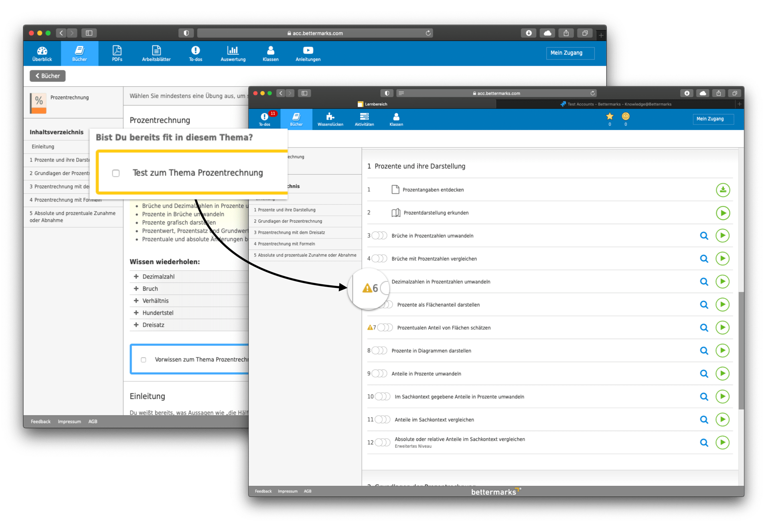Toggle exercise 8 Prozente in Diagrammen

(x=379, y=350)
